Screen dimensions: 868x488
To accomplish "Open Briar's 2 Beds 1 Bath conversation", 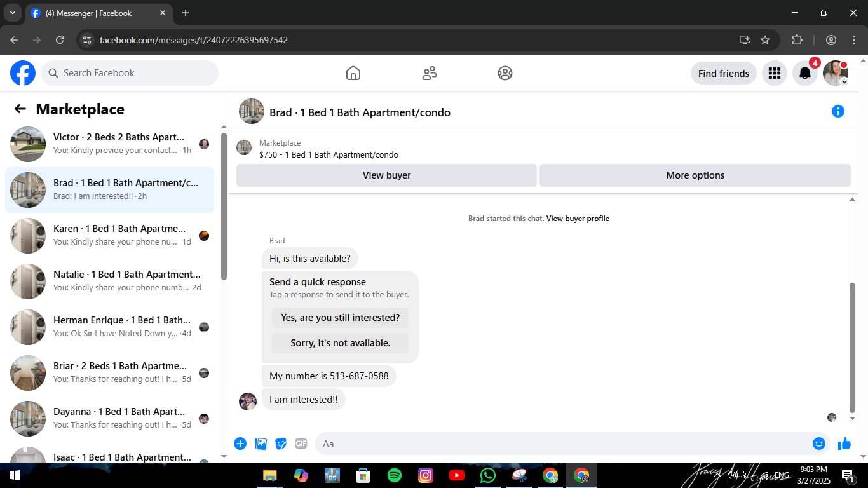I will click(x=109, y=373).
